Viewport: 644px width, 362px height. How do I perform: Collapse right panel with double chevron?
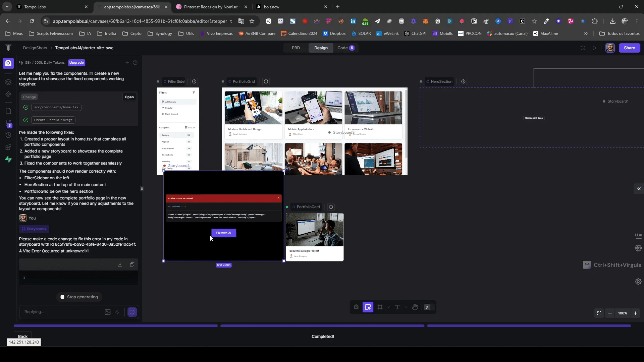coord(639,189)
